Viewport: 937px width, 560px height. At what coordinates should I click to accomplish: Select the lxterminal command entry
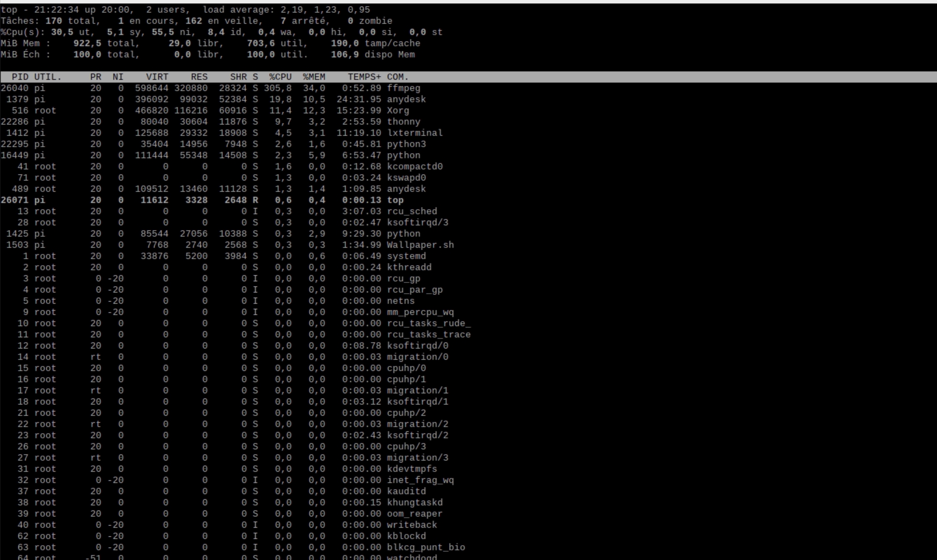415,133
